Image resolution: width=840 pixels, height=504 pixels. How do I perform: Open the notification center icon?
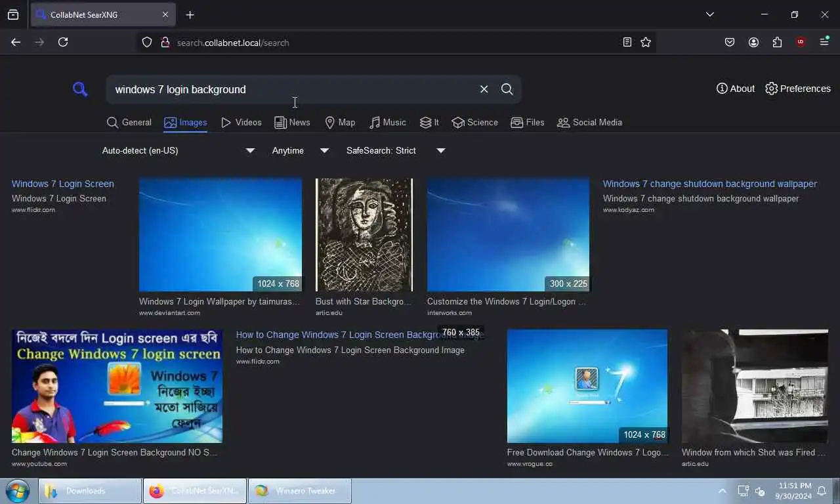(822, 491)
